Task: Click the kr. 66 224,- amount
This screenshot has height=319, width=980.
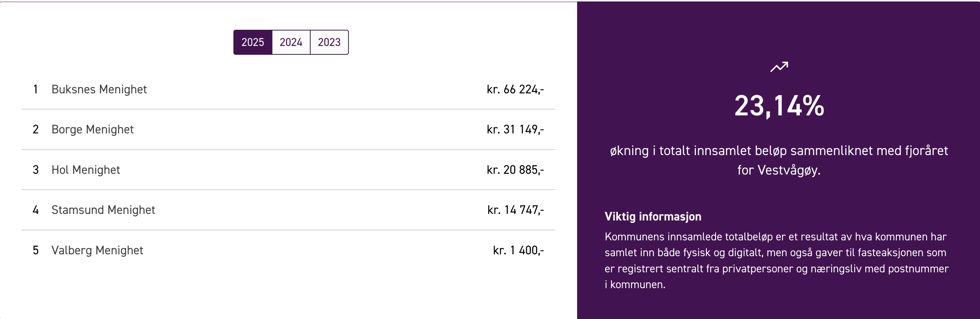Action: [x=515, y=89]
